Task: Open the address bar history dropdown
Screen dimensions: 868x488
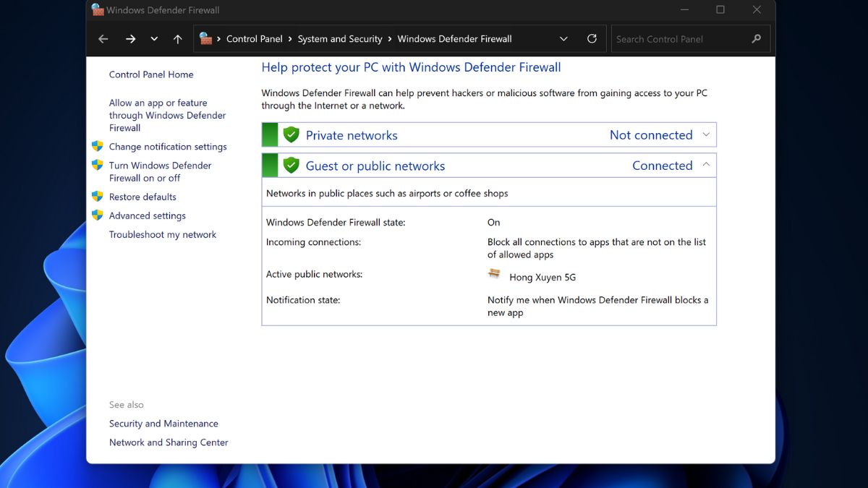Action: [x=563, y=39]
